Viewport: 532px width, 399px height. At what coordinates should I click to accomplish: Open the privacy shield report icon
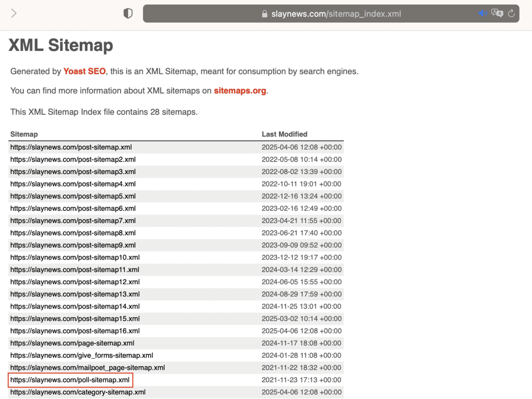click(x=128, y=14)
